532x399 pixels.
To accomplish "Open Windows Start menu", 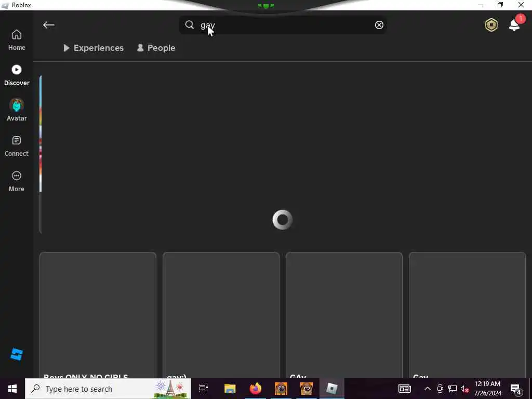I will (x=12, y=389).
